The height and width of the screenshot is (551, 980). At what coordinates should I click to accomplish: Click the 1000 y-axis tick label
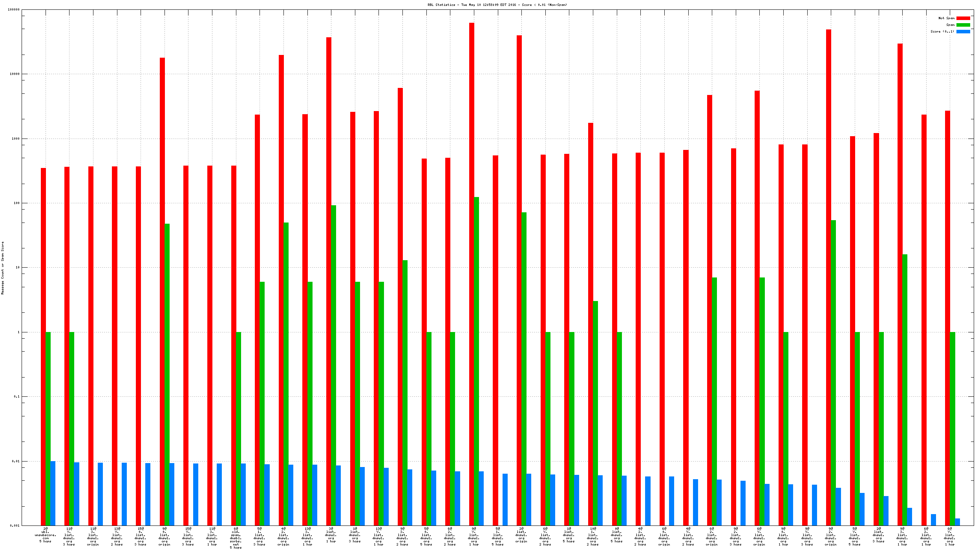pos(16,139)
